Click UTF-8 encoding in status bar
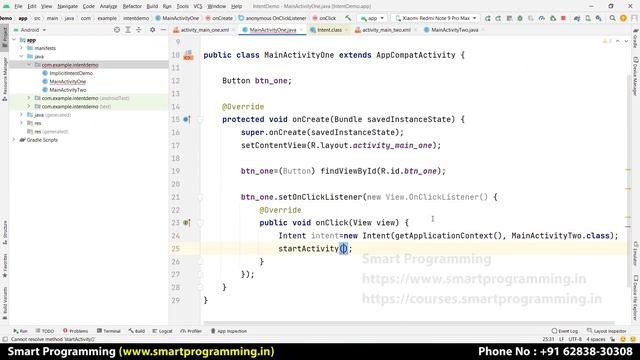This screenshot has height=360, width=640. [575, 339]
